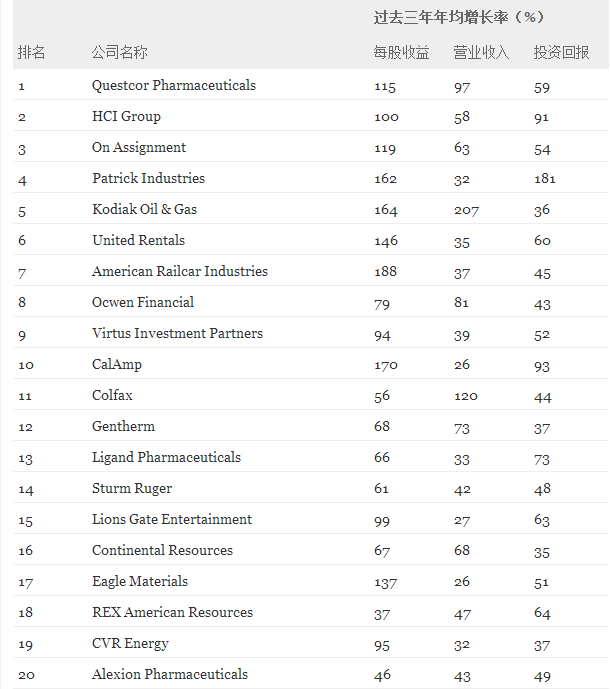
Task: Click the 公司名称 column header
Action: (x=119, y=52)
